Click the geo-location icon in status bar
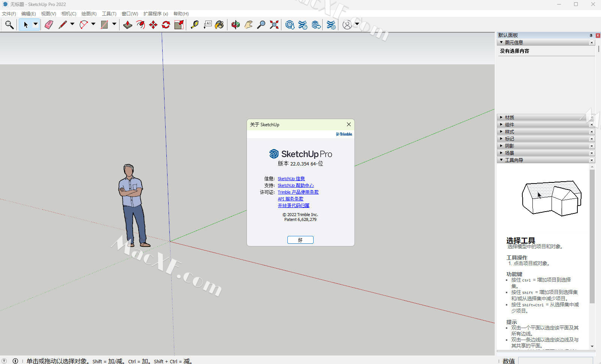601x364 pixels. pyautogui.click(x=4, y=361)
